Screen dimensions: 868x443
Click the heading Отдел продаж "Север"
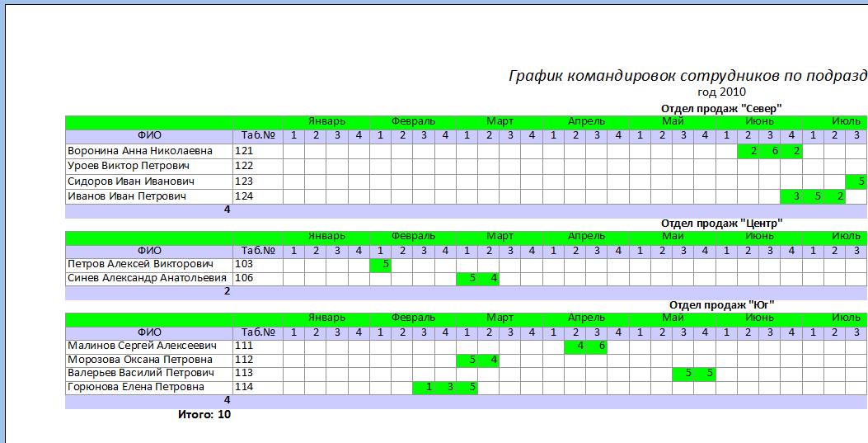pos(721,109)
